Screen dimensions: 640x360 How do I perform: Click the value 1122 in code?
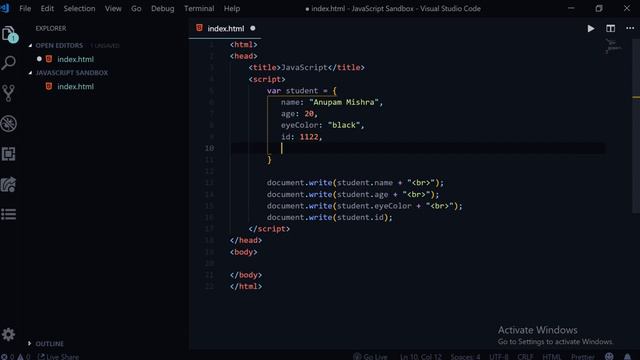[x=309, y=137]
